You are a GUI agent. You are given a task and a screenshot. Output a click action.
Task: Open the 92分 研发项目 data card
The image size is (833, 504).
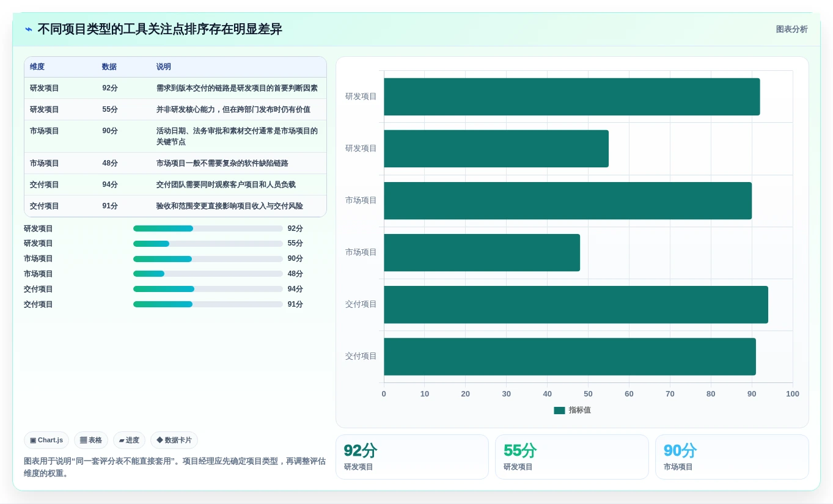coord(412,457)
